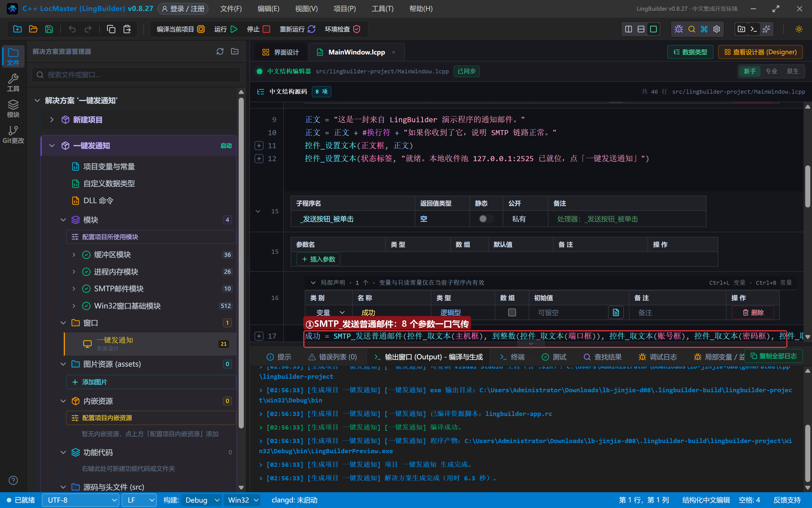Switch to the 错误列表 (0) tab

(333, 357)
